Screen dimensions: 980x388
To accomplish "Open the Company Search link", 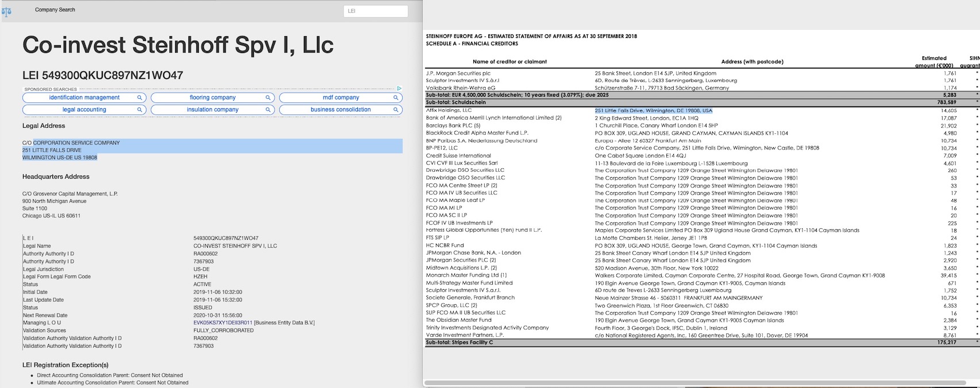I will tap(55, 10).
